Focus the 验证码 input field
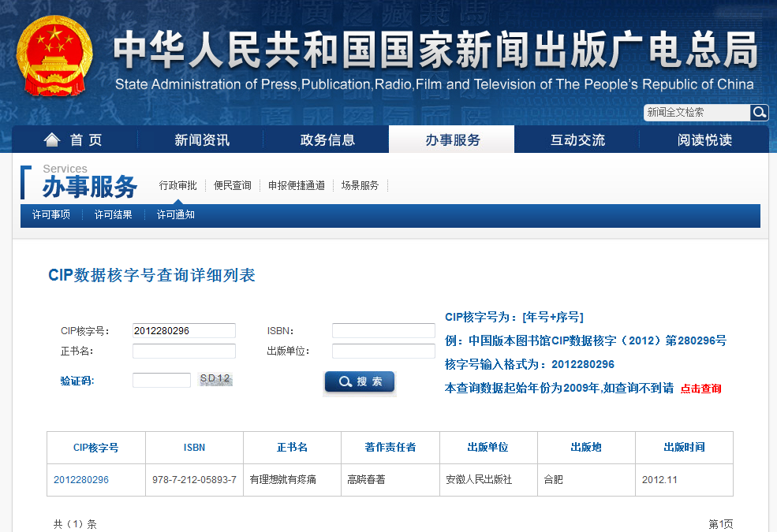The height and width of the screenshot is (532, 777). [x=162, y=380]
